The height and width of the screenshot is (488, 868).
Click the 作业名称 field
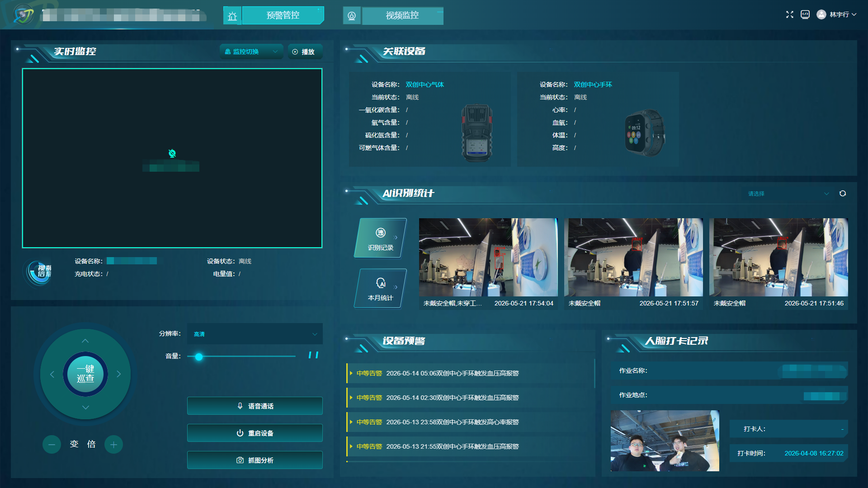point(729,371)
